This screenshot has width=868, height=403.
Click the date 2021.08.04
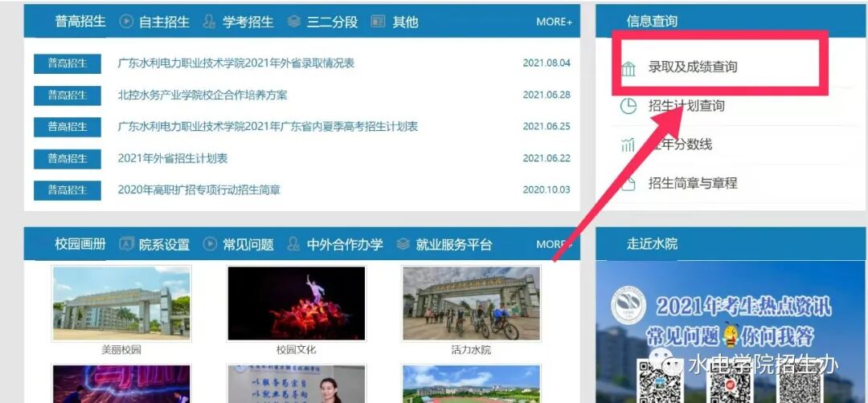pyautogui.click(x=547, y=63)
